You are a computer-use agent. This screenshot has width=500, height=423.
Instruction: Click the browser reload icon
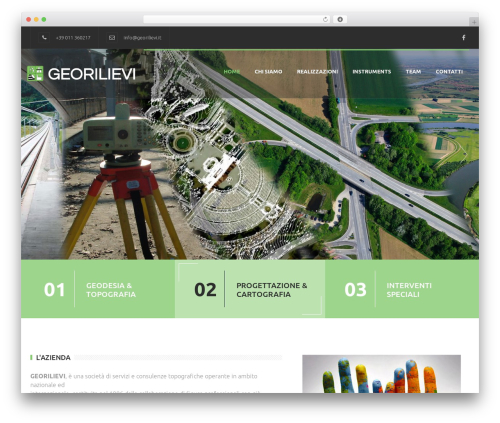[x=325, y=19]
